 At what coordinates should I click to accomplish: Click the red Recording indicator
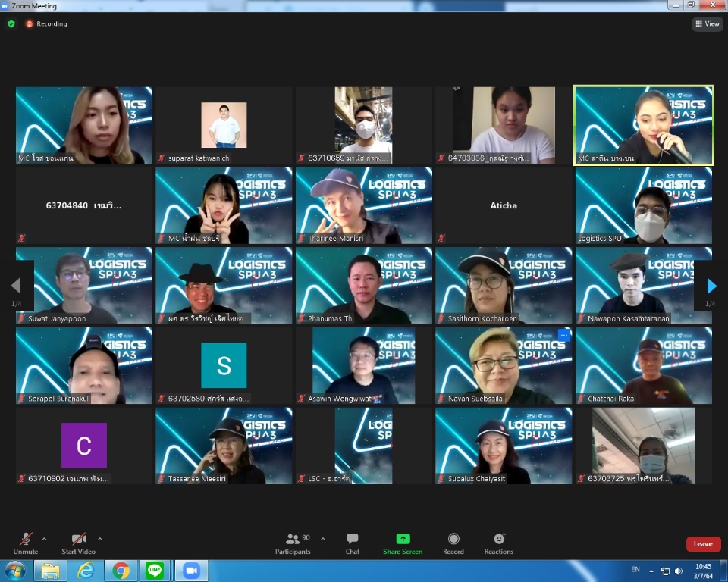pos(46,23)
